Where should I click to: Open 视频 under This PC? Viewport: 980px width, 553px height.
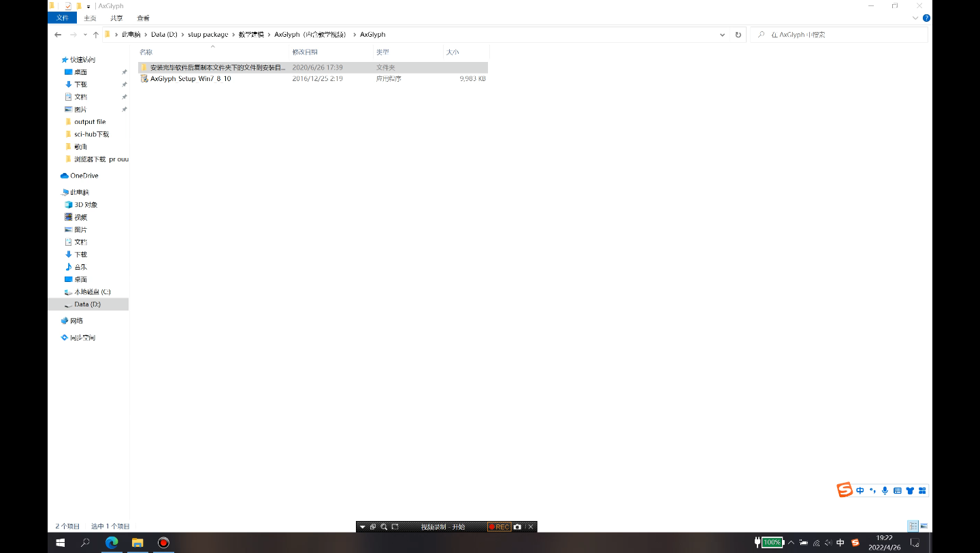coord(80,217)
